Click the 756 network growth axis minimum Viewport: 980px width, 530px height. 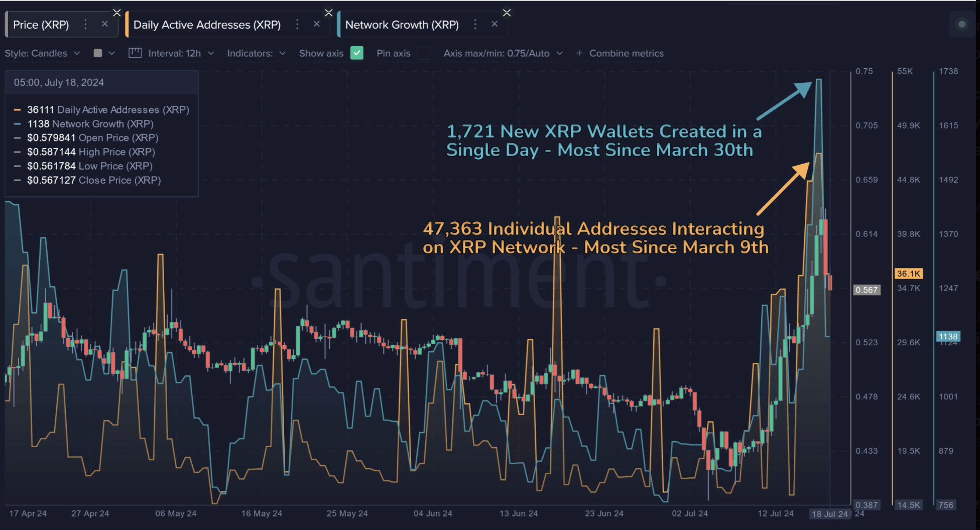[946, 505]
